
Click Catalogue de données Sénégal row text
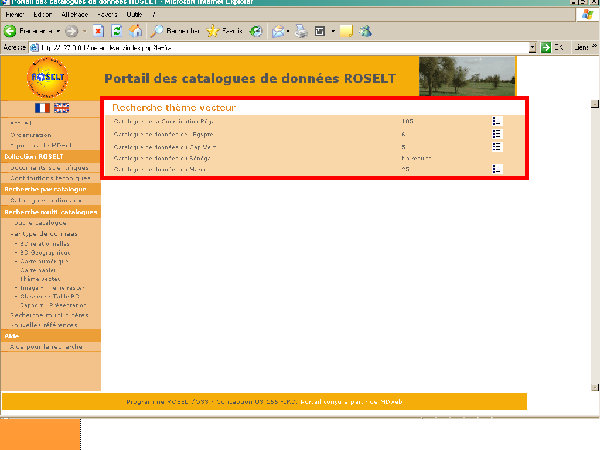click(x=162, y=158)
